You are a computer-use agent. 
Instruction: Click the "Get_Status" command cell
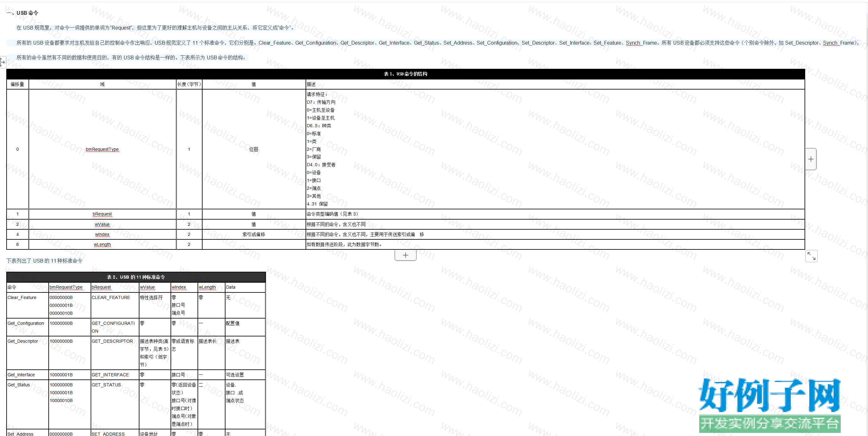(x=28, y=404)
